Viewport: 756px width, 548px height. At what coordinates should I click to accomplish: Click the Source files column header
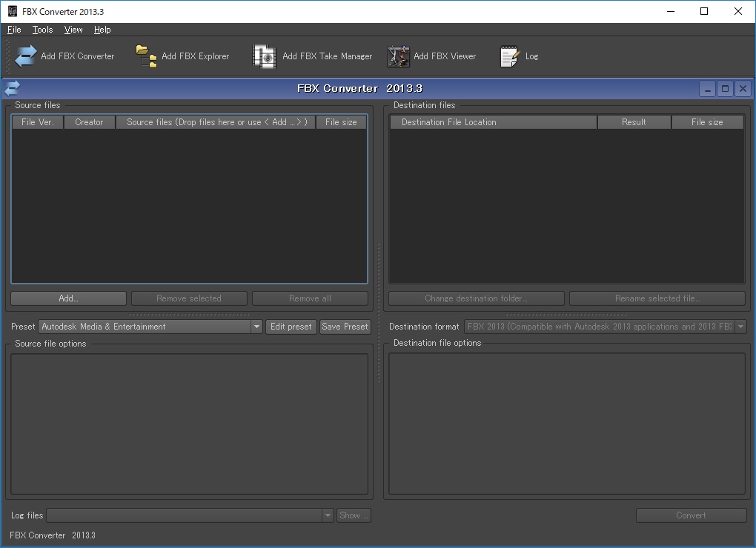[216, 122]
